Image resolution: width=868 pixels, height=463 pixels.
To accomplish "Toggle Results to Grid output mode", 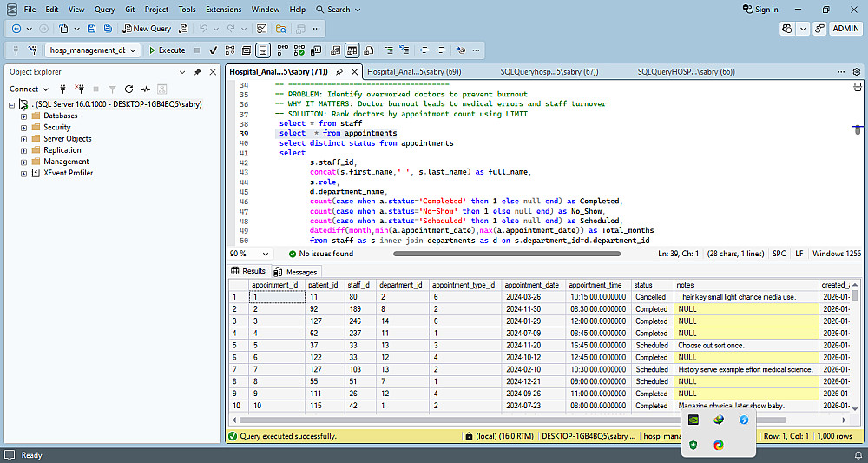I will coord(352,50).
